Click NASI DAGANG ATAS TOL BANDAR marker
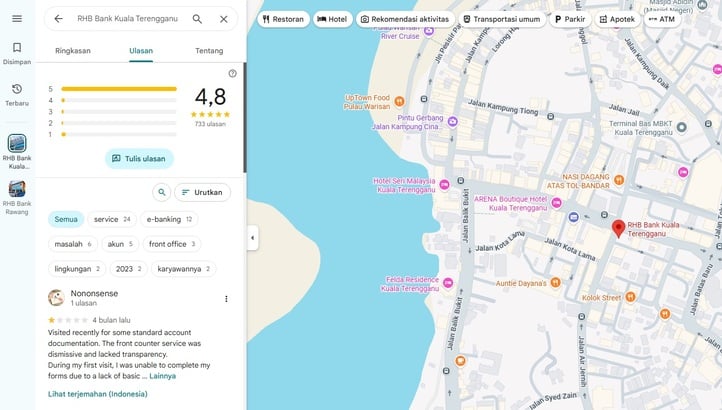 tap(619, 180)
